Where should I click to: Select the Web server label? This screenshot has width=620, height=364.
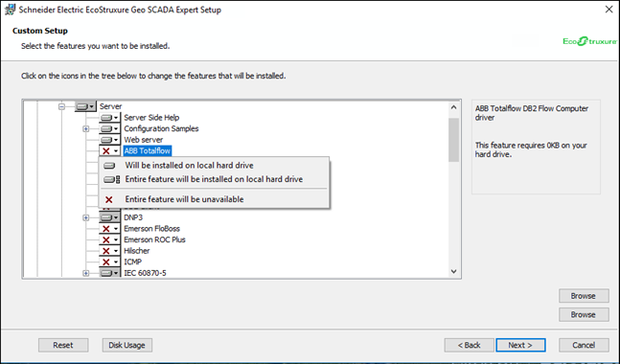click(x=143, y=140)
